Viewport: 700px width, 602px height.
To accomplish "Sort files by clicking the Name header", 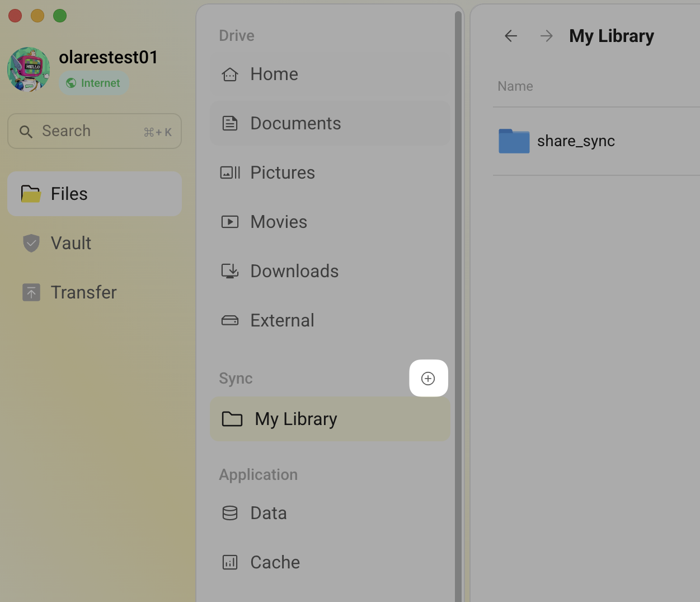I will coord(515,86).
